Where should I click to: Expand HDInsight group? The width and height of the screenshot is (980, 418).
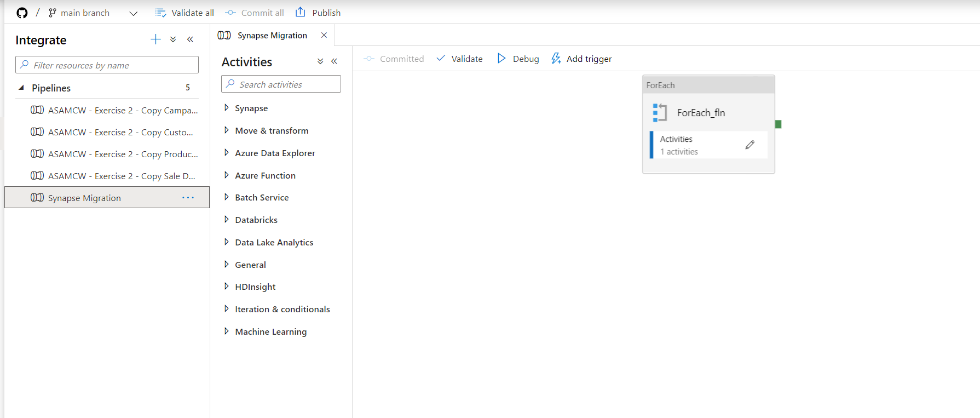point(227,287)
